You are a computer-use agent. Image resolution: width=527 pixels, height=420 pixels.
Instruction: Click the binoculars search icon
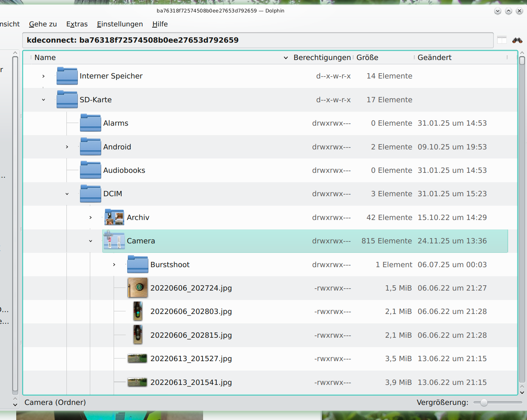coord(517,40)
